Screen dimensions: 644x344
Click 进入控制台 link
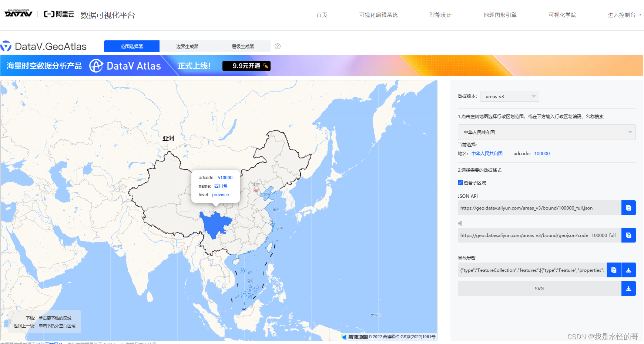(624, 15)
